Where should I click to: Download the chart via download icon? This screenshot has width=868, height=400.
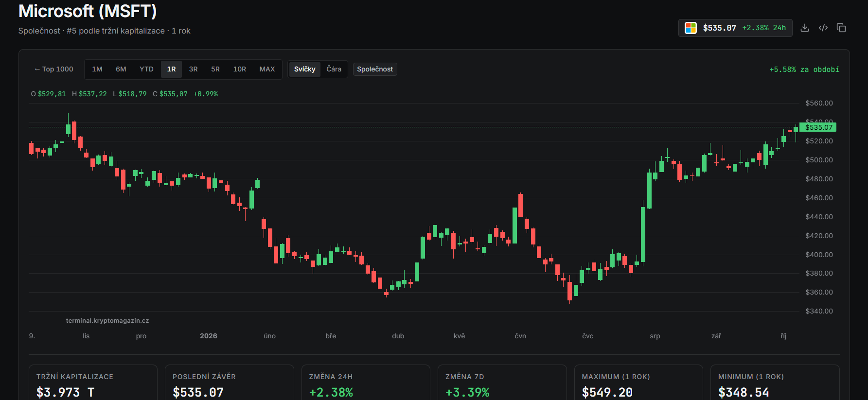pyautogui.click(x=805, y=28)
